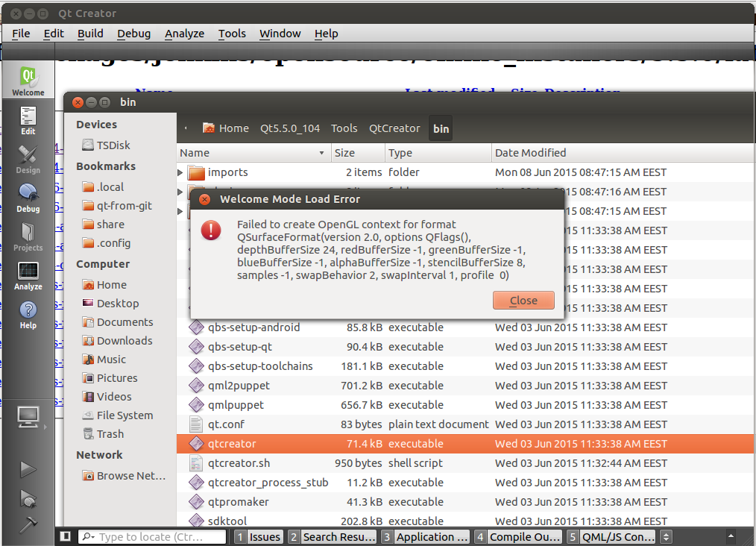Toggle the left sidebar visibility button
This screenshot has height=546, width=756.
(x=66, y=536)
